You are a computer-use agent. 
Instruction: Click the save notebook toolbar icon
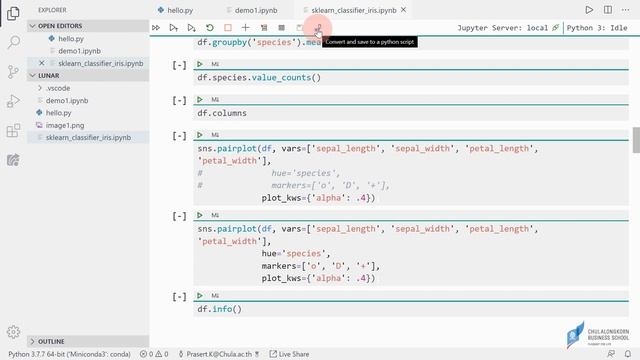coord(300,28)
